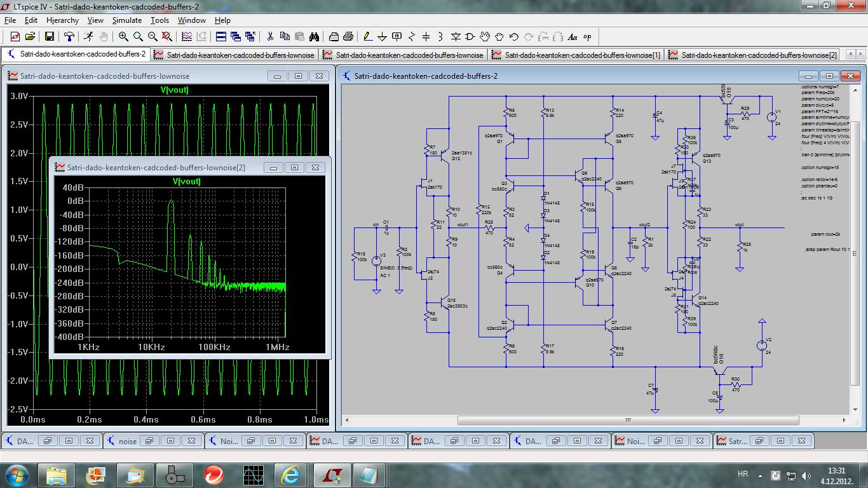Run the simulation with the running man icon

pyautogui.click(x=88, y=36)
